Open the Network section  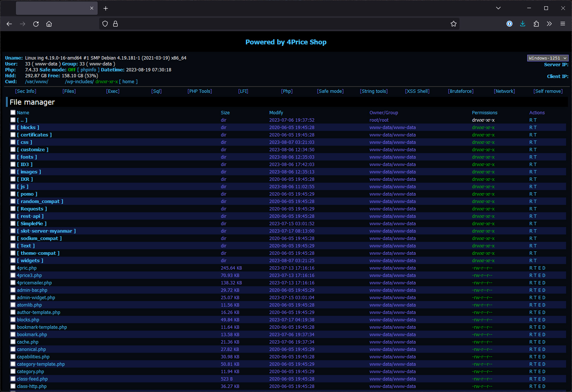pyautogui.click(x=504, y=91)
